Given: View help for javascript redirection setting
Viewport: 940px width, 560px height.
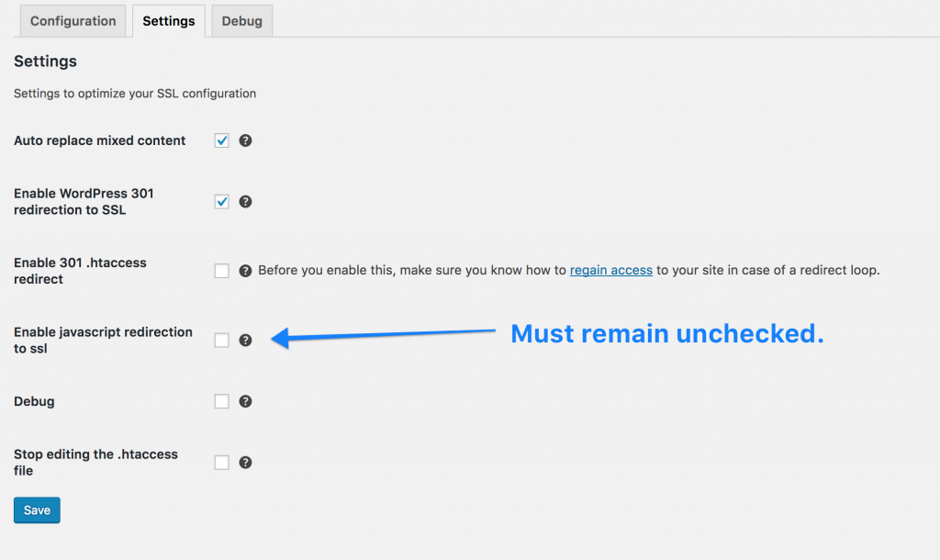Looking at the screenshot, I should pyautogui.click(x=245, y=340).
